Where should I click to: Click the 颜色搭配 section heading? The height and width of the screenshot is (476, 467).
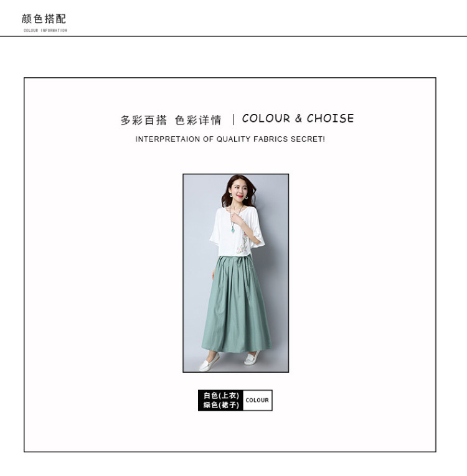[44, 19]
